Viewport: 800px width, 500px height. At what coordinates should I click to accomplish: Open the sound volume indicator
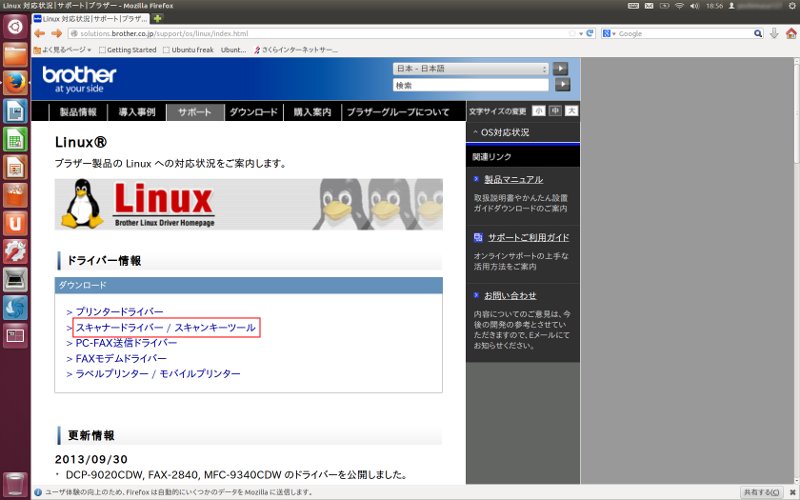point(694,6)
